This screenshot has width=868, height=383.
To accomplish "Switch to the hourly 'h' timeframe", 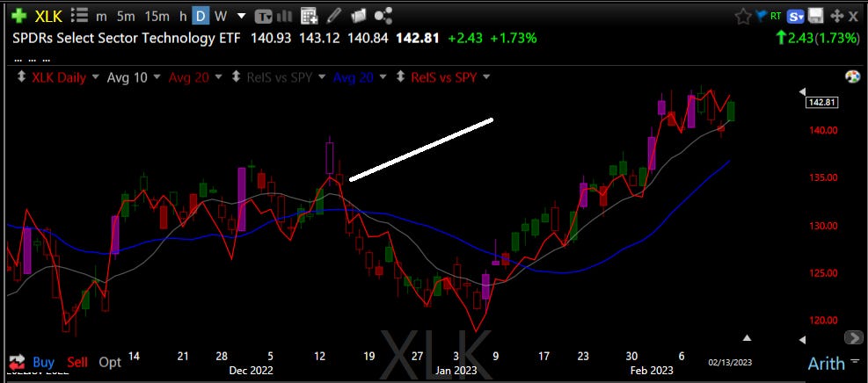I will coord(183,17).
